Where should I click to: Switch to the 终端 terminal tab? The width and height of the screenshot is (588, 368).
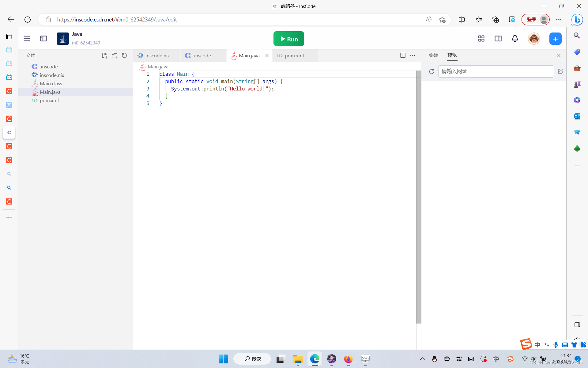point(433,56)
